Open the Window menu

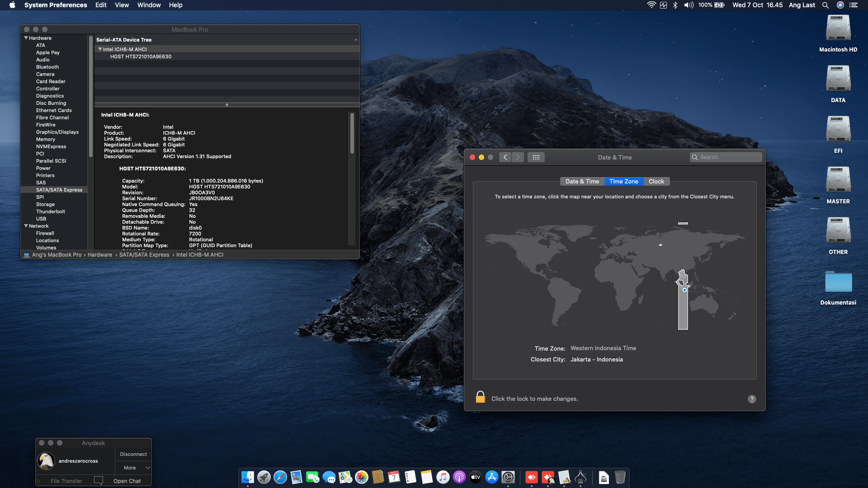[149, 5]
